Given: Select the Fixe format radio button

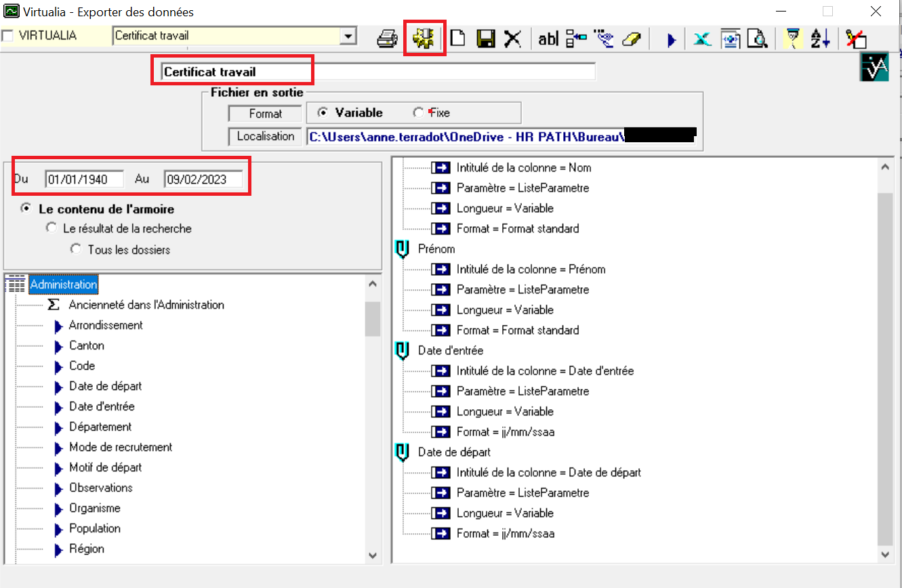Looking at the screenshot, I should [x=418, y=113].
